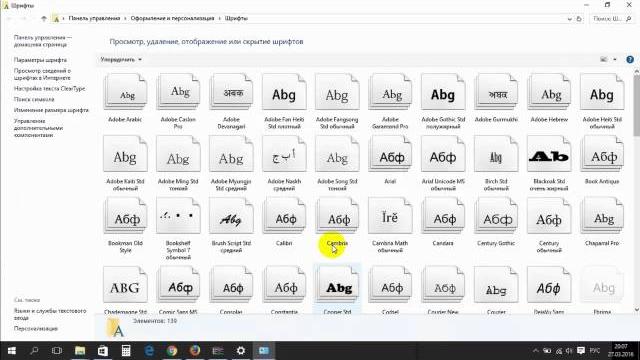The height and width of the screenshot is (360, 640).
Task: Select the Blackoak Std font icon
Action: pos(549,154)
